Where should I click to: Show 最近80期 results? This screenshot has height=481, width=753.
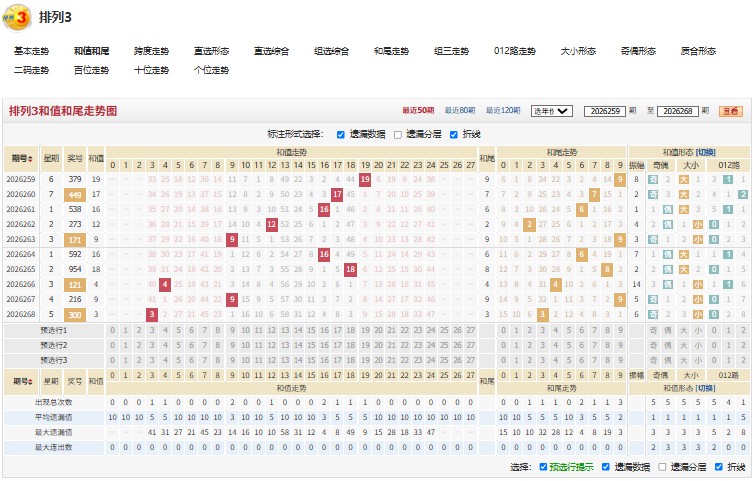[460, 110]
